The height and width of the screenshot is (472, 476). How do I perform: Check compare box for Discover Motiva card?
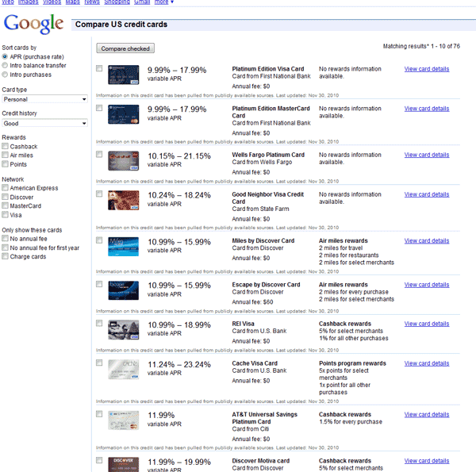99,460
